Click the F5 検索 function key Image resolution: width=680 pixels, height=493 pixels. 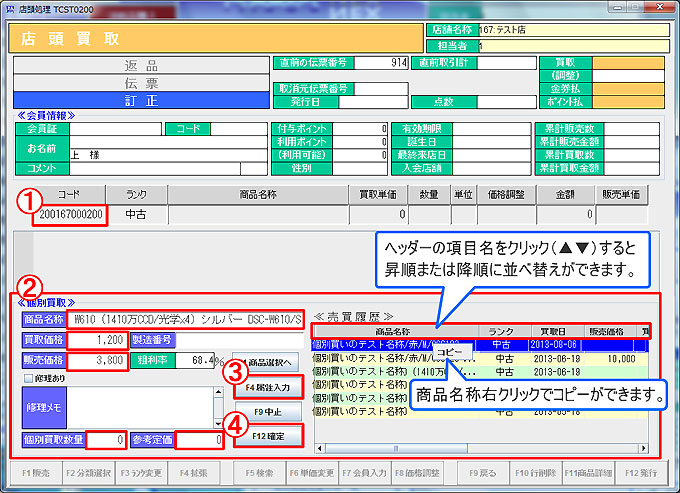(258, 470)
